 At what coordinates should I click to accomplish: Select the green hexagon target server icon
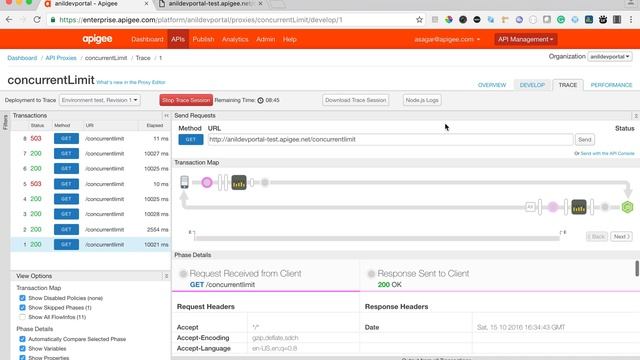click(627, 207)
